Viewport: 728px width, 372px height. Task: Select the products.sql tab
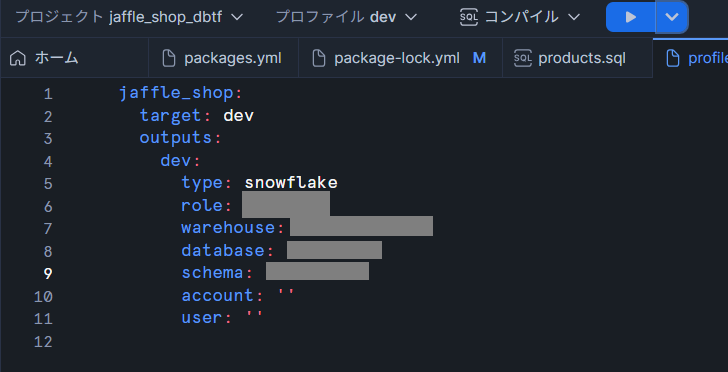coord(578,58)
